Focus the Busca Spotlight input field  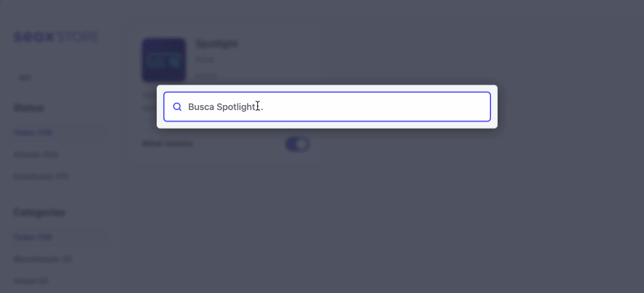tap(327, 106)
